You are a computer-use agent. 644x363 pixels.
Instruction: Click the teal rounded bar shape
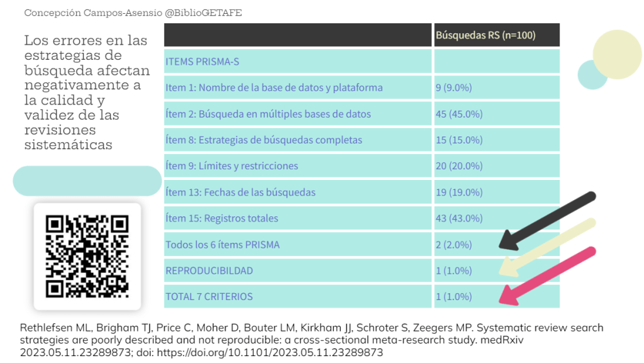(88, 181)
